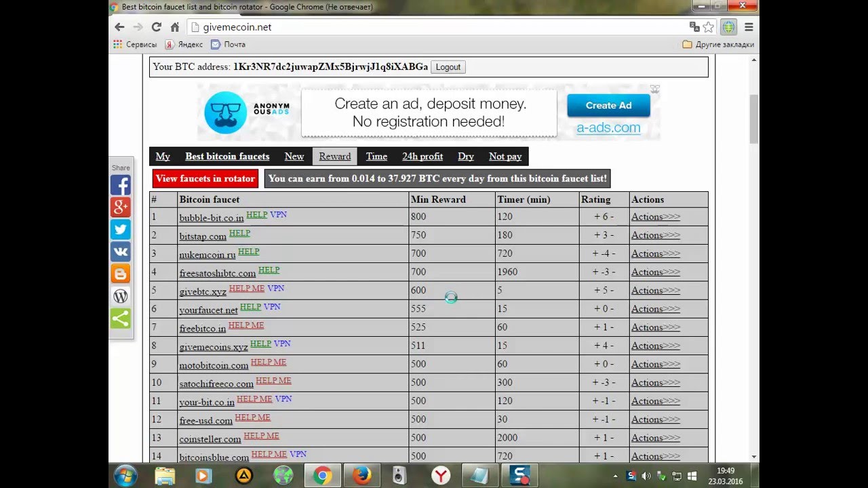
Task: Open the home page via house icon
Action: click(x=174, y=27)
